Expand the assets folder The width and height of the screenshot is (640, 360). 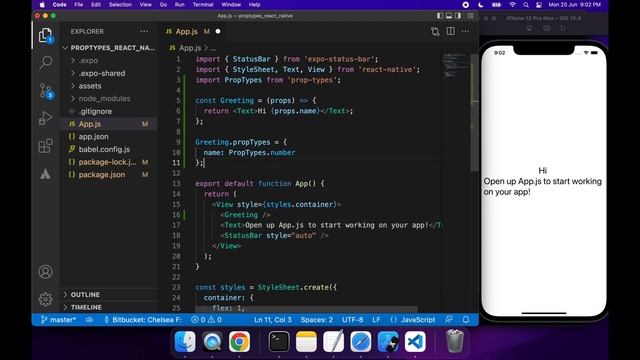109,86
